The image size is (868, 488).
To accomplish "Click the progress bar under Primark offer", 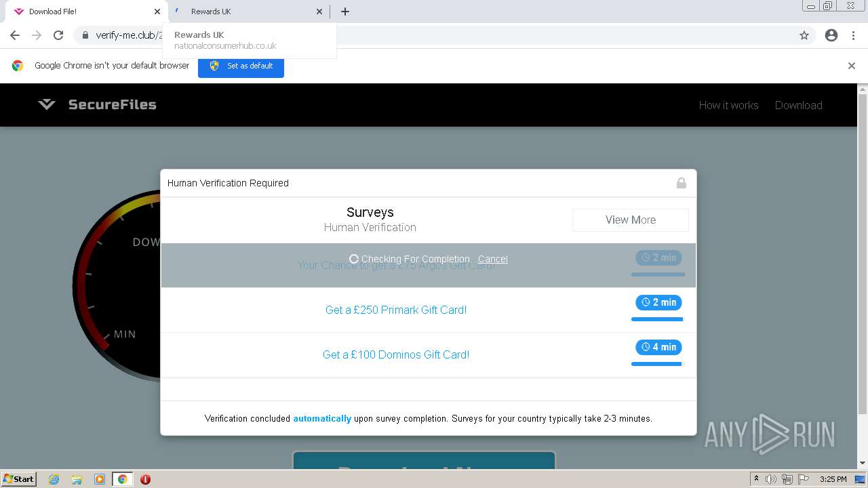I will tap(658, 319).
